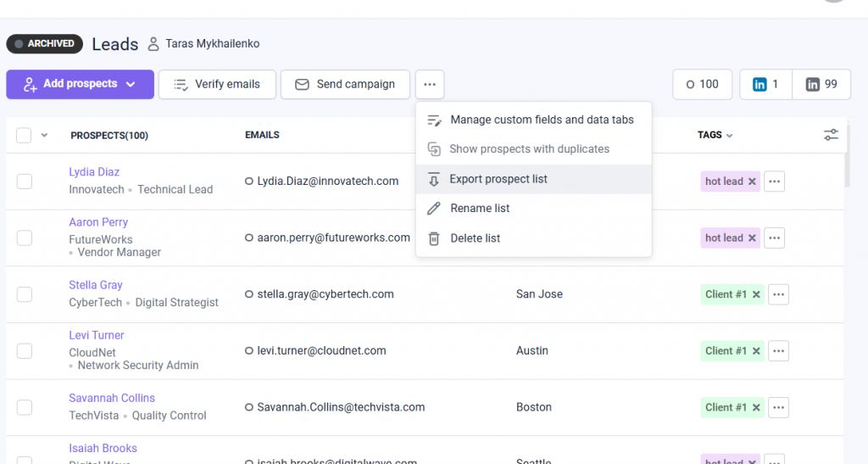Image resolution: width=868 pixels, height=464 pixels.
Task: Toggle the three-dots list actions menu
Action: [430, 84]
